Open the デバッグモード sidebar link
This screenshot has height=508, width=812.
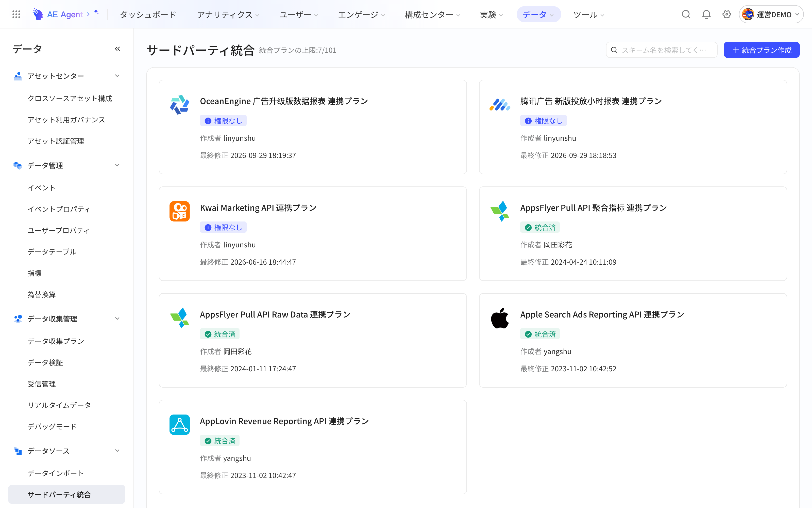52,426
